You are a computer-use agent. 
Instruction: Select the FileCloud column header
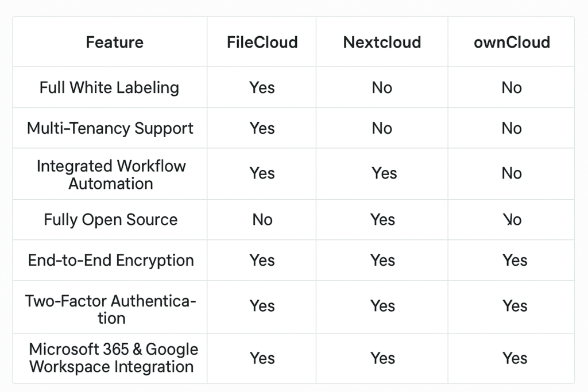click(262, 42)
